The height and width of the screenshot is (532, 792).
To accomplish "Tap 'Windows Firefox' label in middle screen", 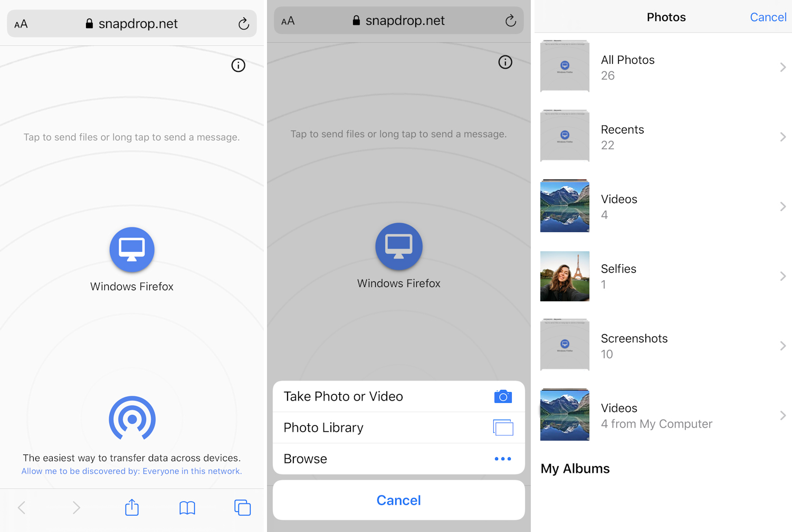I will [399, 283].
